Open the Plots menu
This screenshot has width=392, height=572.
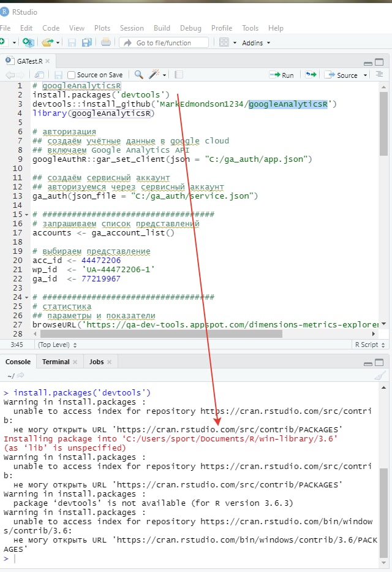[102, 28]
